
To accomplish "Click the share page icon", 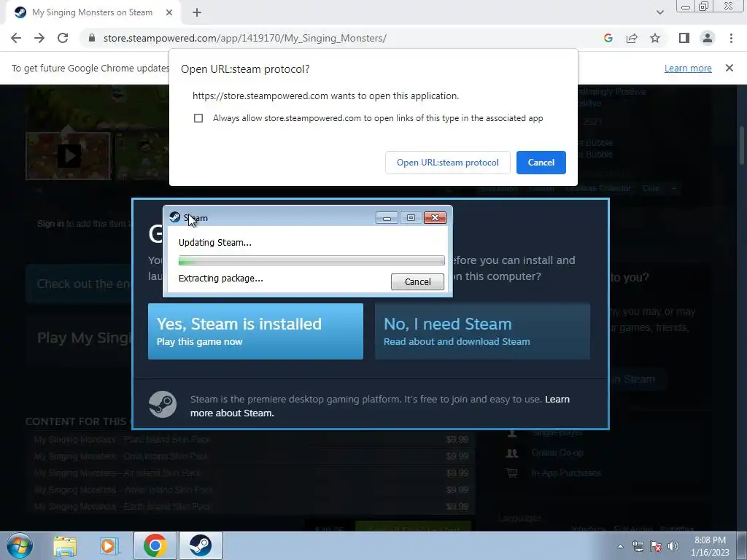I will [632, 38].
